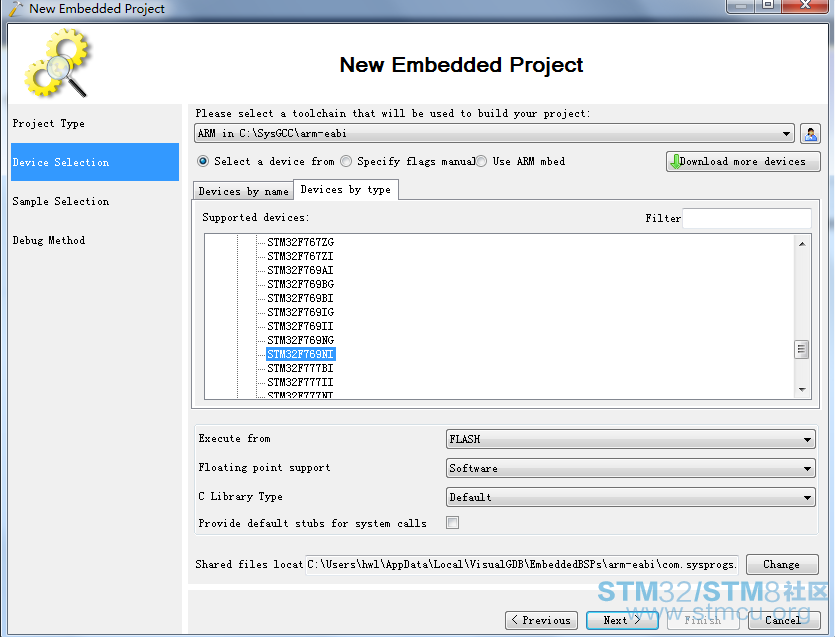The image size is (835, 637).
Task: Go to the Project Type step
Action: [x=95, y=124]
